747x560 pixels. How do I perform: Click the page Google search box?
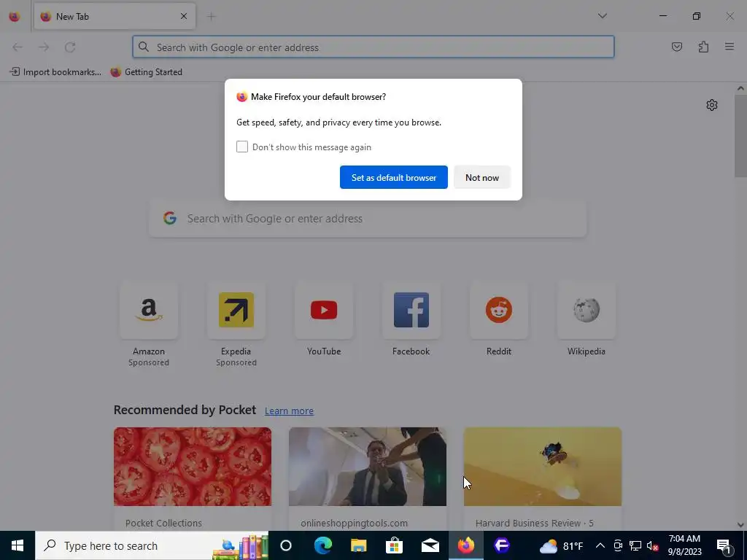click(368, 219)
